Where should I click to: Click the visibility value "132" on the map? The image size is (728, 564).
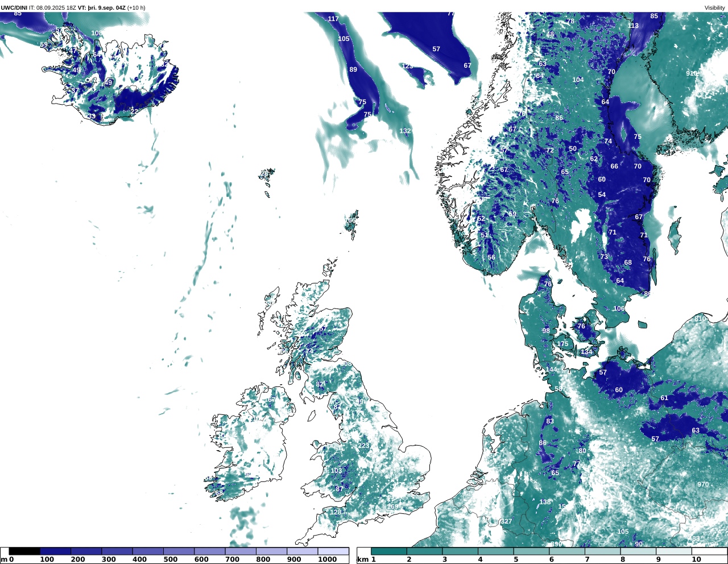[x=405, y=131]
